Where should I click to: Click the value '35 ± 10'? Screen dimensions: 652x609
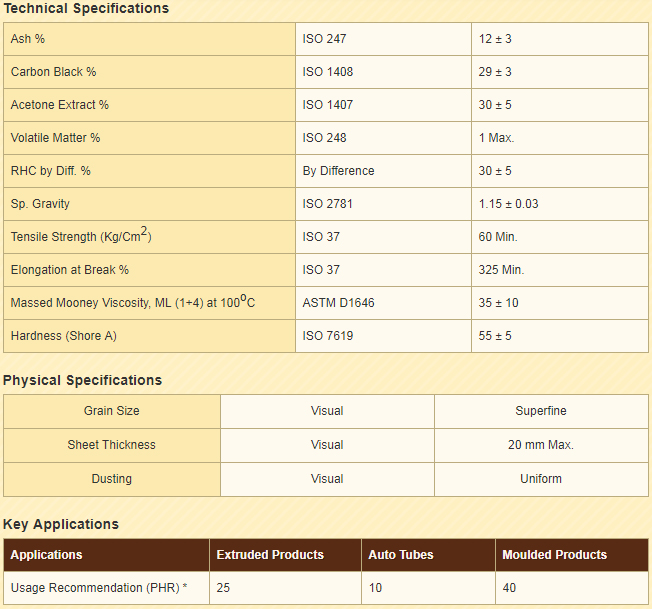pos(498,303)
